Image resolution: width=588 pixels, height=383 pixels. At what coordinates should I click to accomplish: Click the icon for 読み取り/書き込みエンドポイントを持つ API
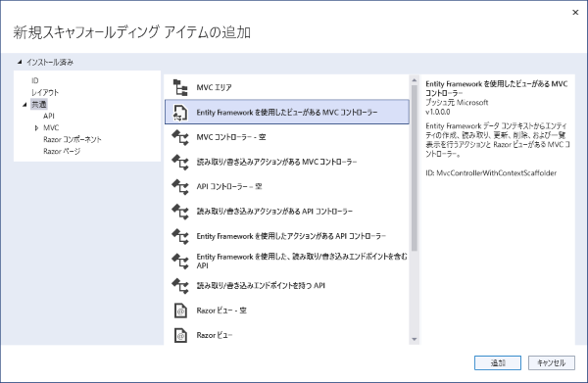pos(180,286)
